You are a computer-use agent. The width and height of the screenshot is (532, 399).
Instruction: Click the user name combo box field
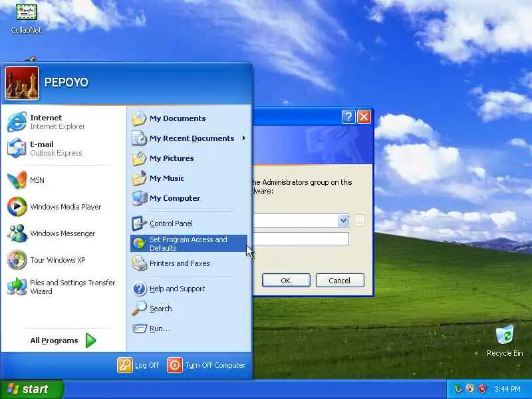pyautogui.click(x=301, y=221)
